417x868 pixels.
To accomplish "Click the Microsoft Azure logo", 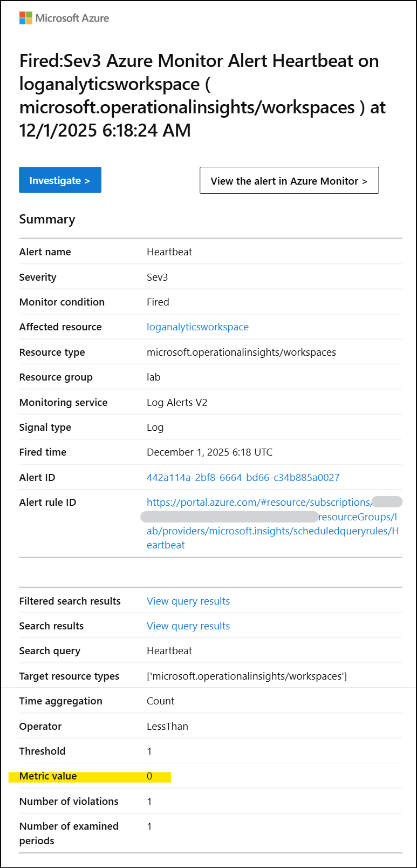I will (x=64, y=18).
